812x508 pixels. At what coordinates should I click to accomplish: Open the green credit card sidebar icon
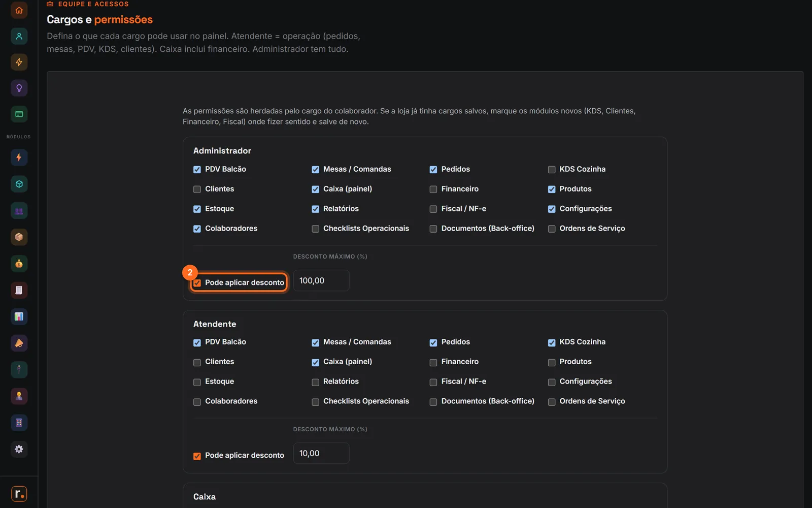19,114
